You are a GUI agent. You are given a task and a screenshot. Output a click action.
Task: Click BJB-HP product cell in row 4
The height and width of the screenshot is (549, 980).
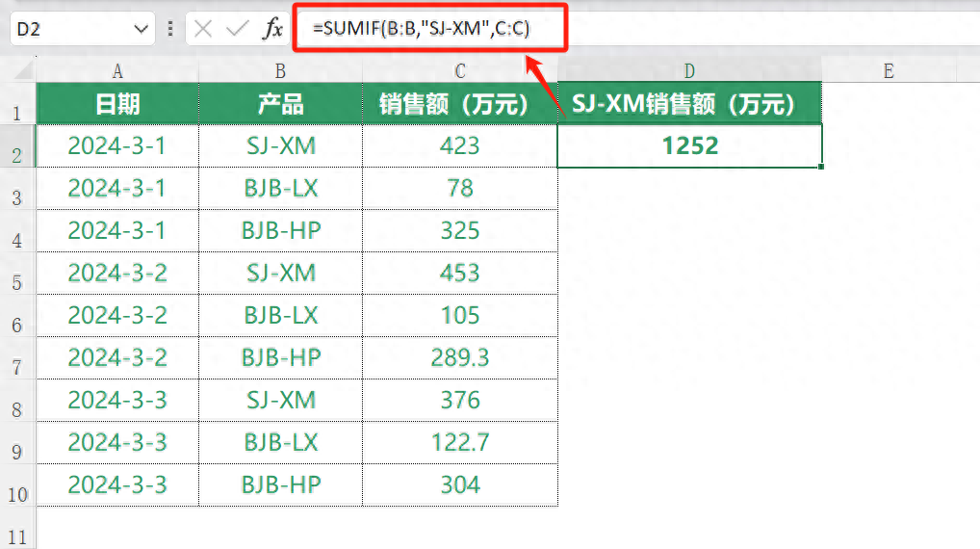tap(281, 231)
